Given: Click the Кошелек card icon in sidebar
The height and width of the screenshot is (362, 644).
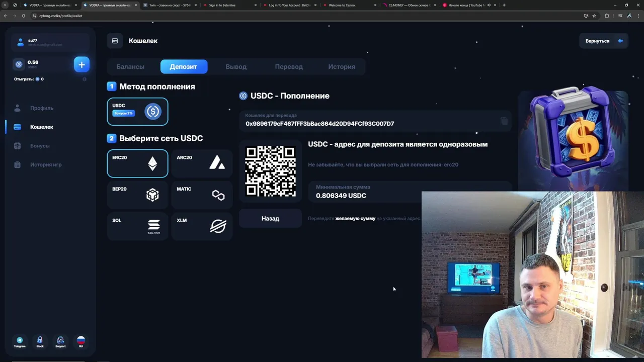Looking at the screenshot, I should [x=18, y=127].
